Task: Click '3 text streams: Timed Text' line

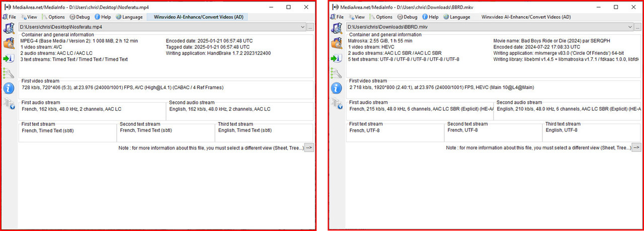Action: (x=74, y=59)
